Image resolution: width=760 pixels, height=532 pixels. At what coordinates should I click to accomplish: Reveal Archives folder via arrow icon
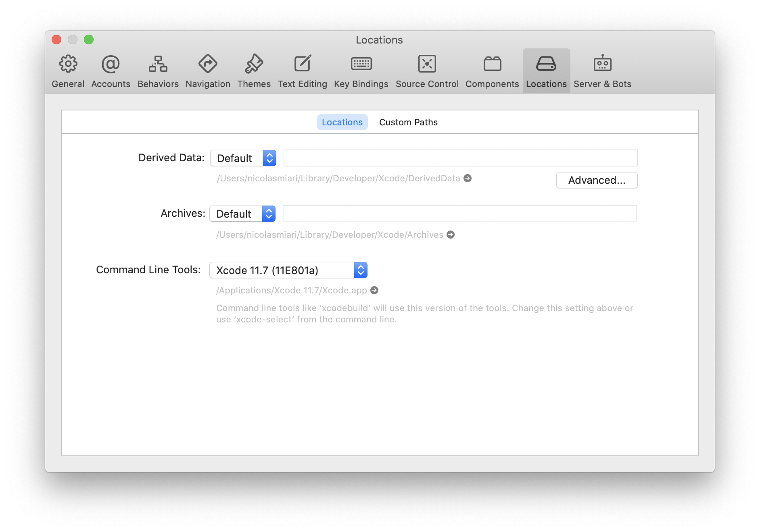(451, 235)
